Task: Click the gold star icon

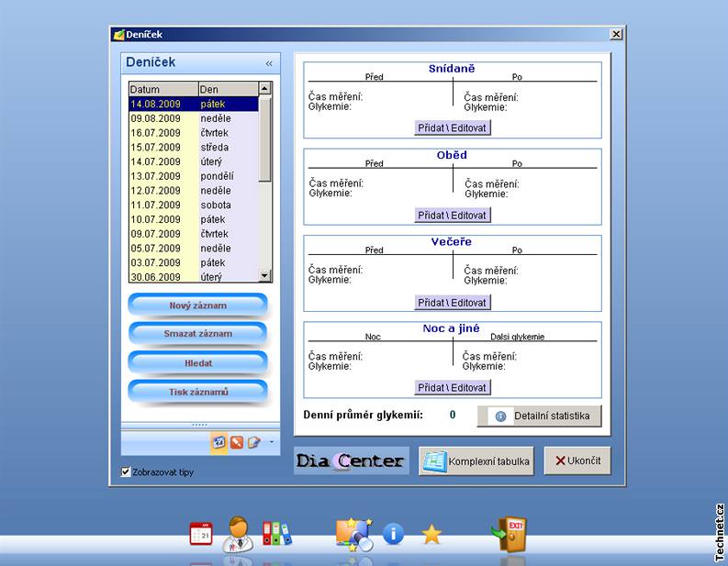Action: click(431, 534)
